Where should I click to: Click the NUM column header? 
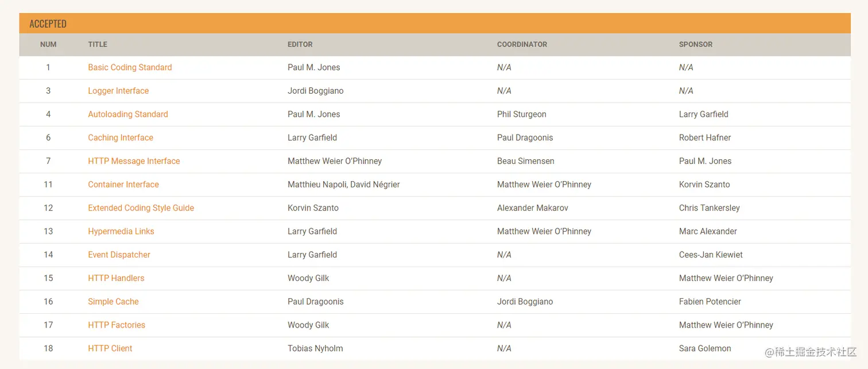pos(48,44)
